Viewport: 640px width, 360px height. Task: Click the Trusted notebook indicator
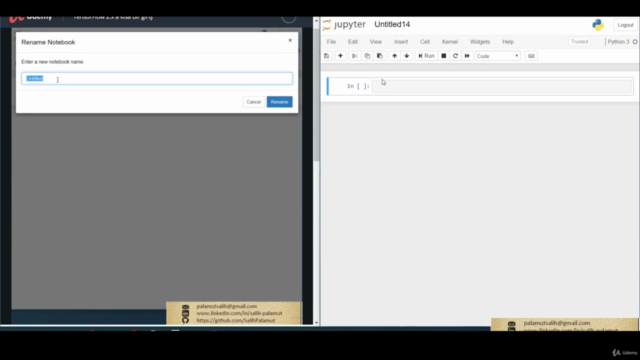(579, 42)
